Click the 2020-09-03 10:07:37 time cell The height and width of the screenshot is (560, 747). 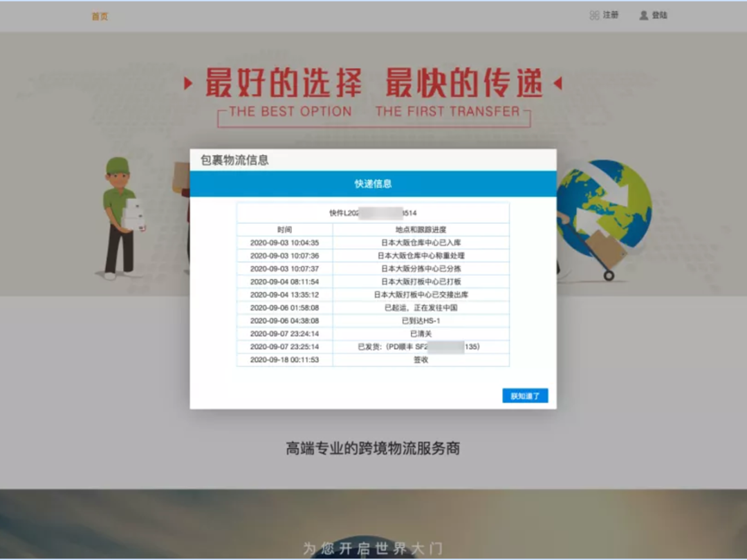click(285, 268)
